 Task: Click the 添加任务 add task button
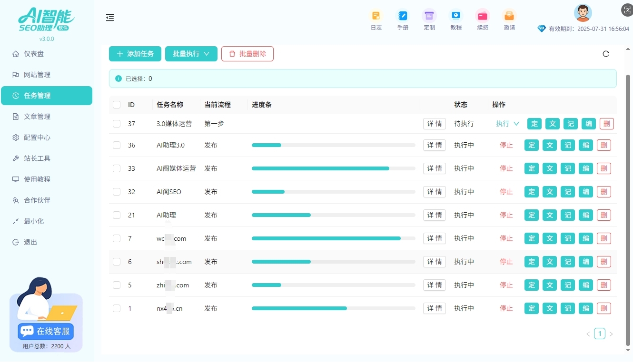[135, 54]
